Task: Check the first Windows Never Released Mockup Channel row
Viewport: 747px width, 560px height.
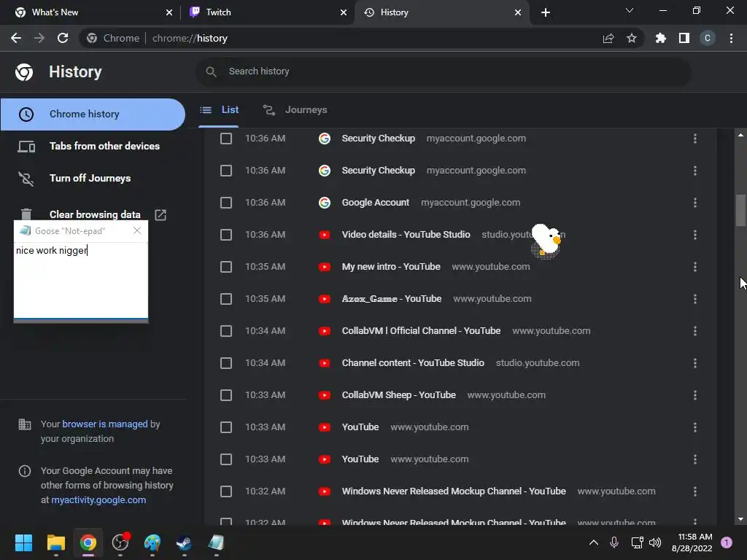Action: pos(226,491)
